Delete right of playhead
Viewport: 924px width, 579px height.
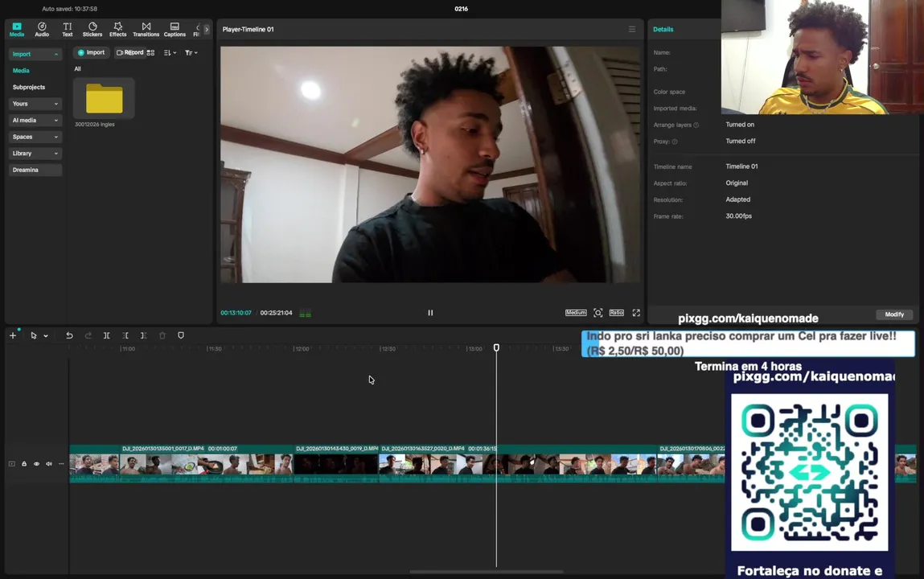143,335
